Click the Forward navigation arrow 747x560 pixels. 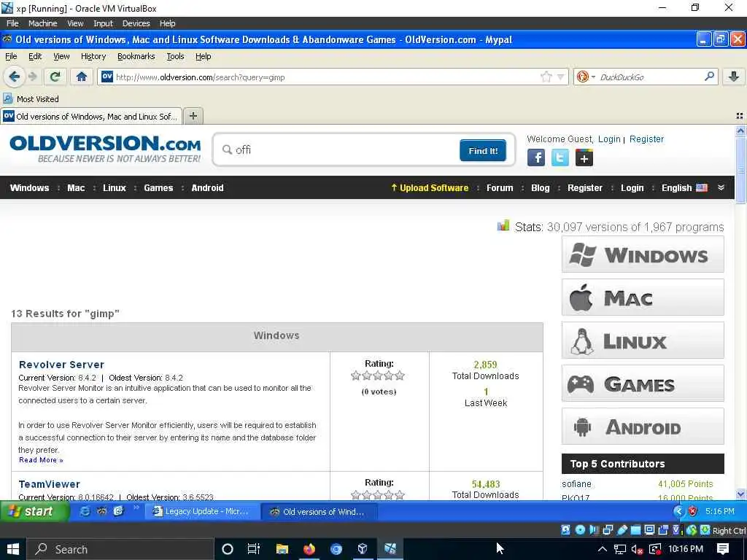coord(32,76)
